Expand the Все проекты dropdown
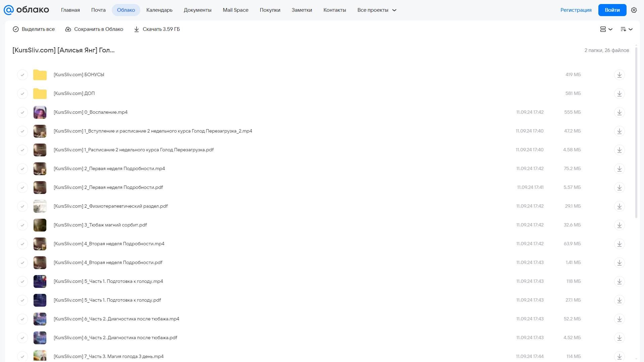This screenshot has height=362, width=644. click(377, 10)
